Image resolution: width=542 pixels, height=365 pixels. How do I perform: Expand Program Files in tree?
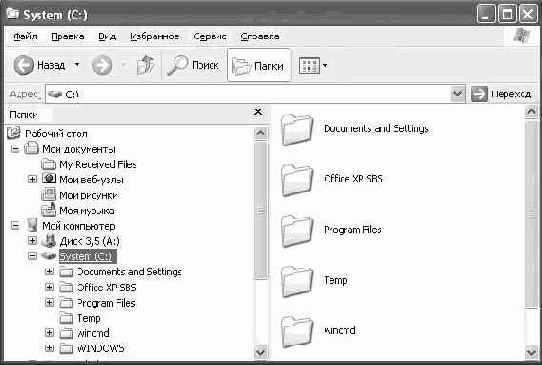(x=49, y=303)
